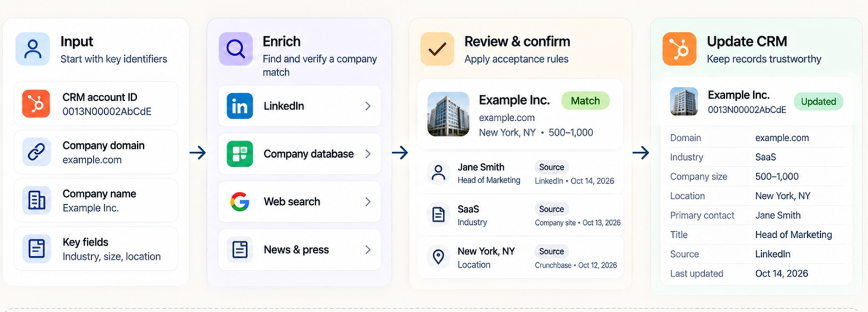Click the person icon beside Jane Smith
This screenshot has height=312, width=868.
click(438, 173)
